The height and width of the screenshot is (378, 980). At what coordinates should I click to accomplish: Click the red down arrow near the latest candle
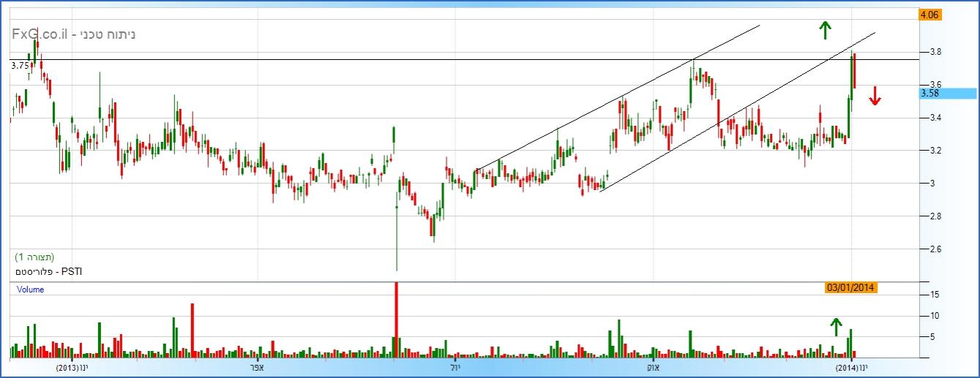[x=875, y=96]
